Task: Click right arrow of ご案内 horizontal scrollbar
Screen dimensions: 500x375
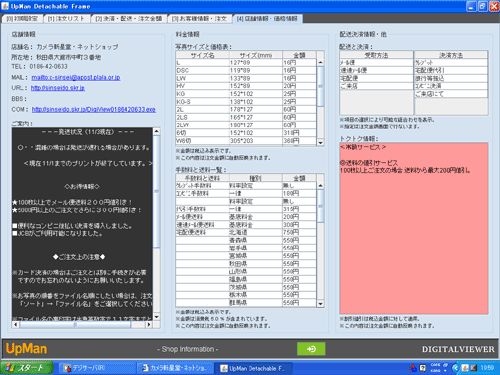Action: (x=149, y=324)
